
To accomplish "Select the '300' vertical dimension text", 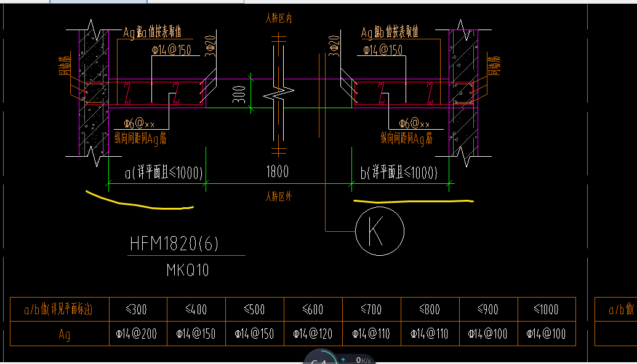I will [239, 95].
